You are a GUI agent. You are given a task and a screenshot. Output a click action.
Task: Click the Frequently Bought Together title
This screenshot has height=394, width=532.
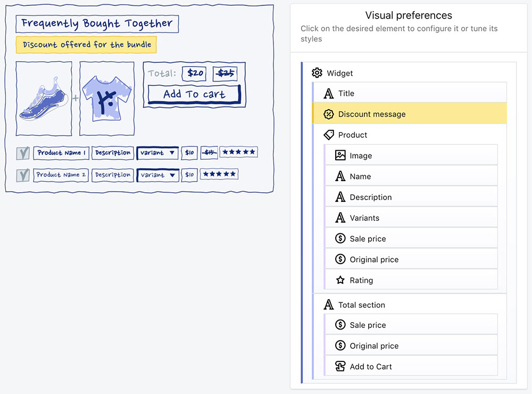(97, 24)
